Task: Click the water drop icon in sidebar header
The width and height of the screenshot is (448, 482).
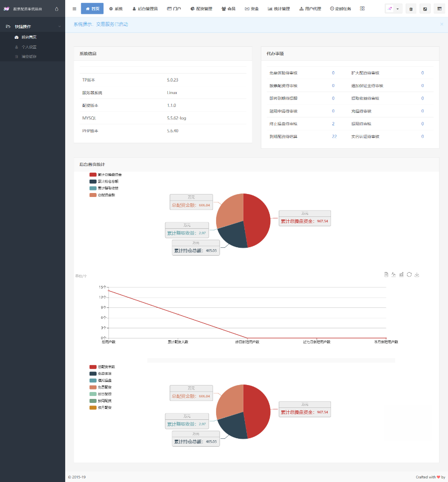Action: [x=56, y=8]
